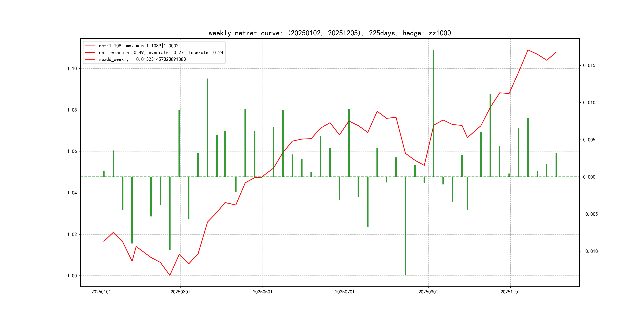Click the 20250301 x-axis label
The image size is (644, 322).
(x=180, y=292)
